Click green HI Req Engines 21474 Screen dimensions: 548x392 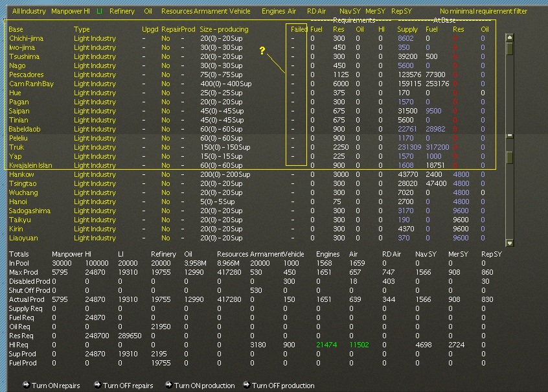326,345
